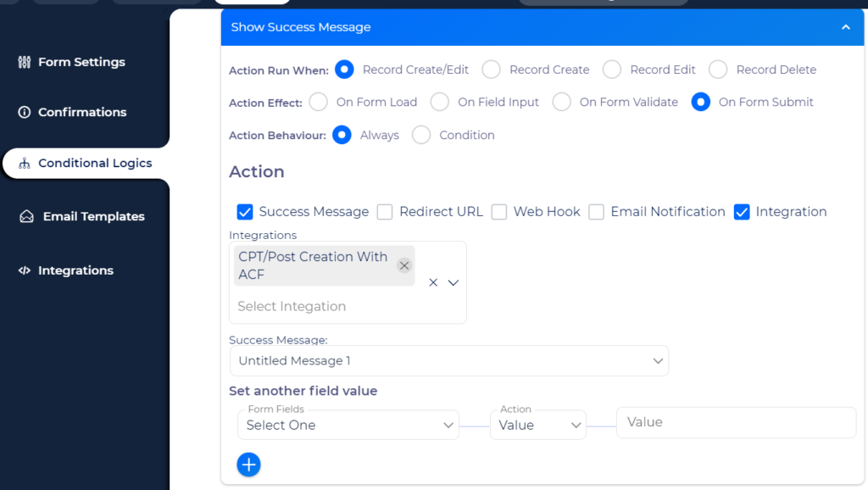Choose On Form Load as the action effect
This screenshot has height=490, width=868.
(x=318, y=102)
